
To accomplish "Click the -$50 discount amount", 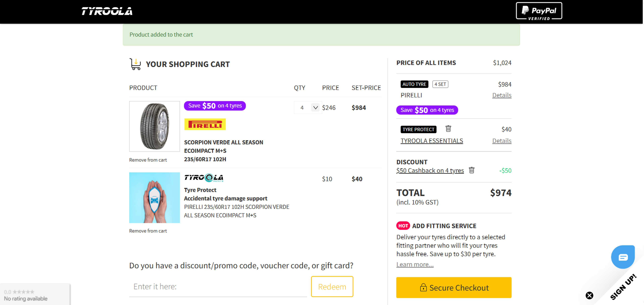I will coord(505,170).
